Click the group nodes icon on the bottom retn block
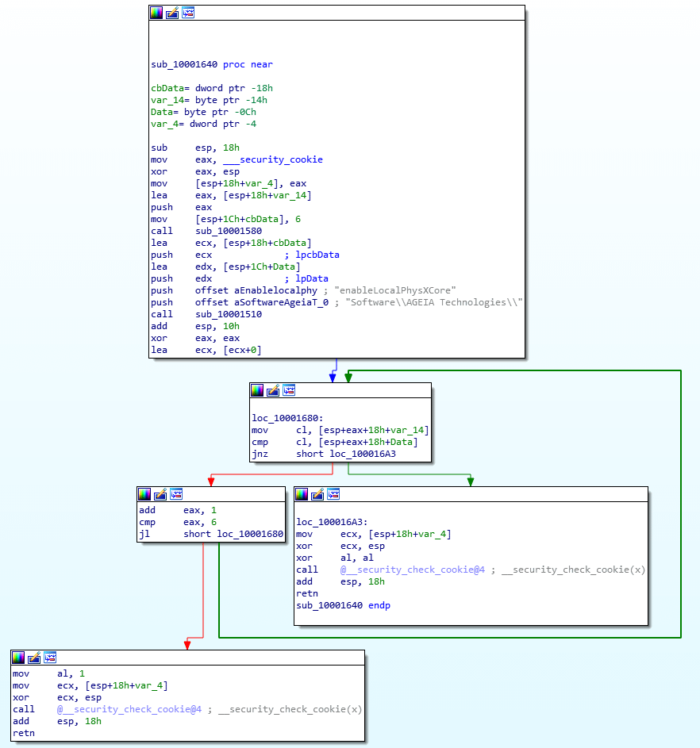 coord(50,657)
